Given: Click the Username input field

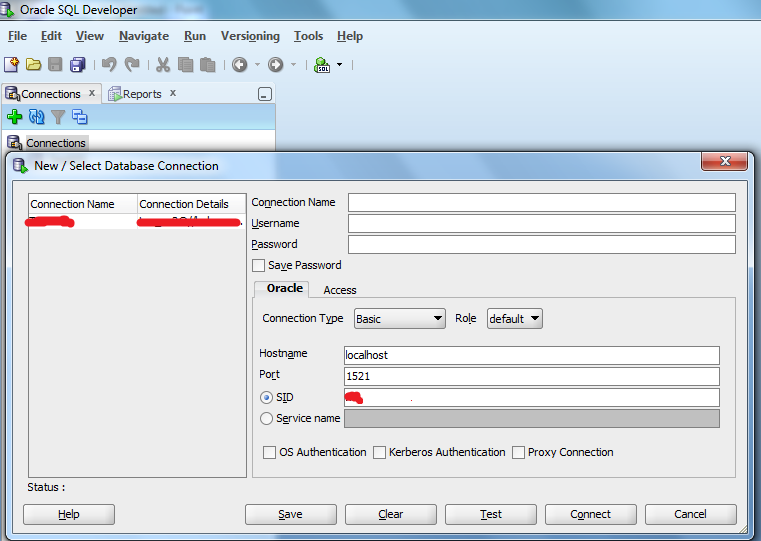Looking at the screenshot, I should click(542, 224).
